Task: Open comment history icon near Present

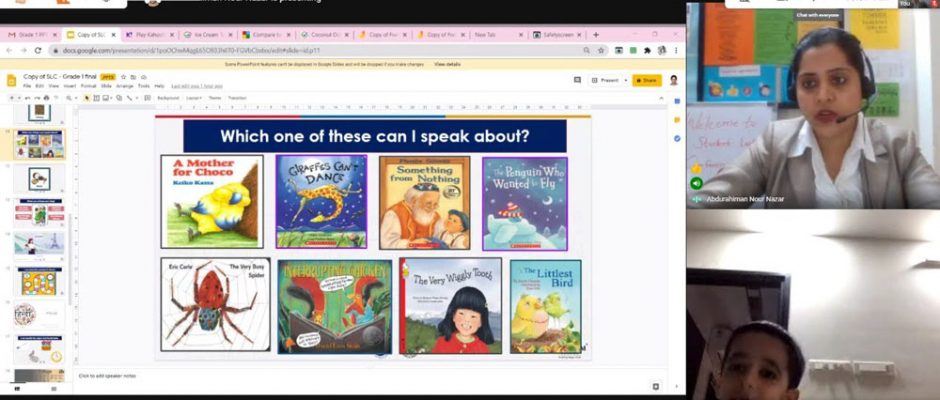Action: pyautogui.click(x=577, y=80)
